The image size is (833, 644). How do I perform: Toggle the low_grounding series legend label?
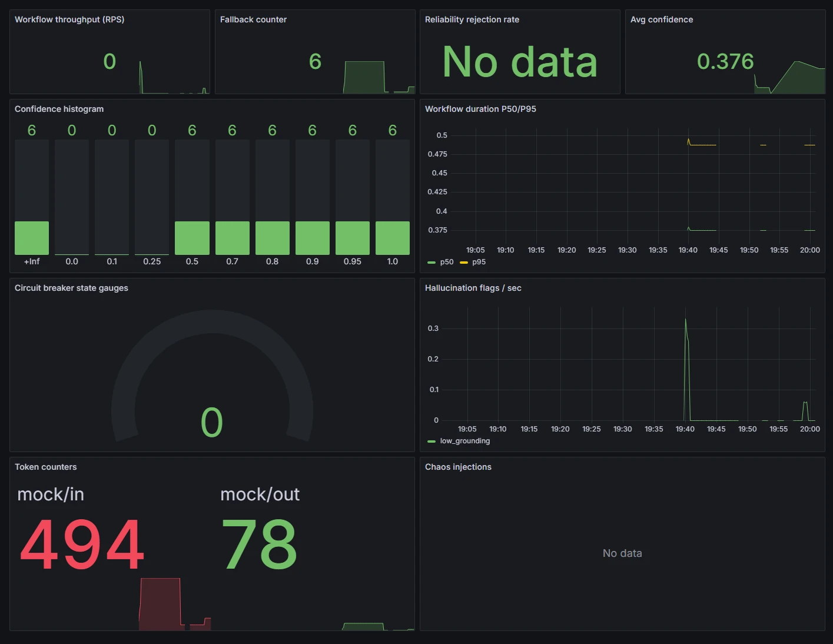tap(465, 441)
